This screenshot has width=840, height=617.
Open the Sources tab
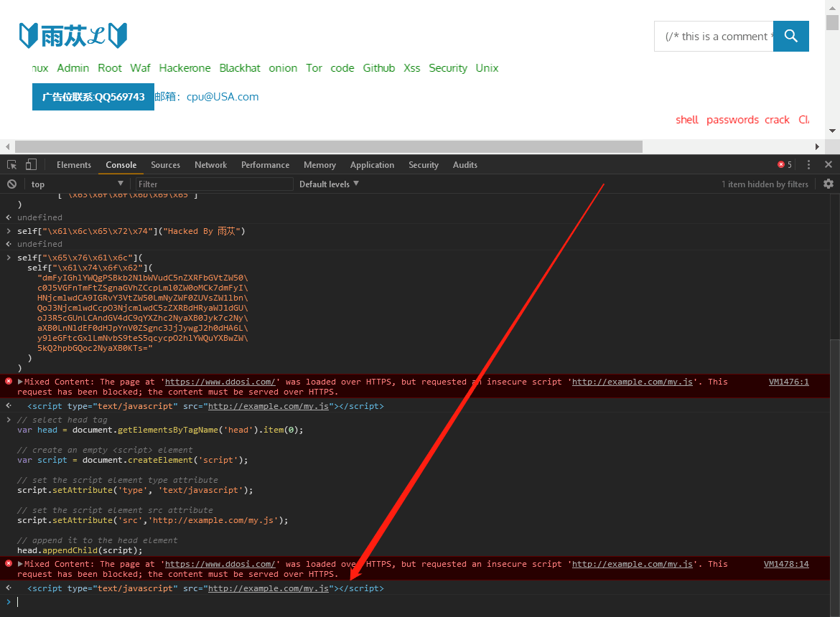(x=166, y=165)
